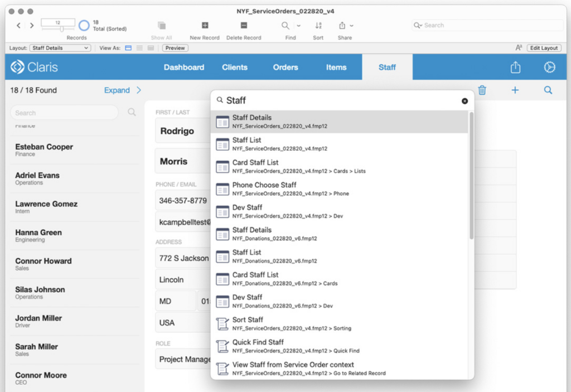
Task: Create a New Record from toolbar
Action: pos(205,26)
